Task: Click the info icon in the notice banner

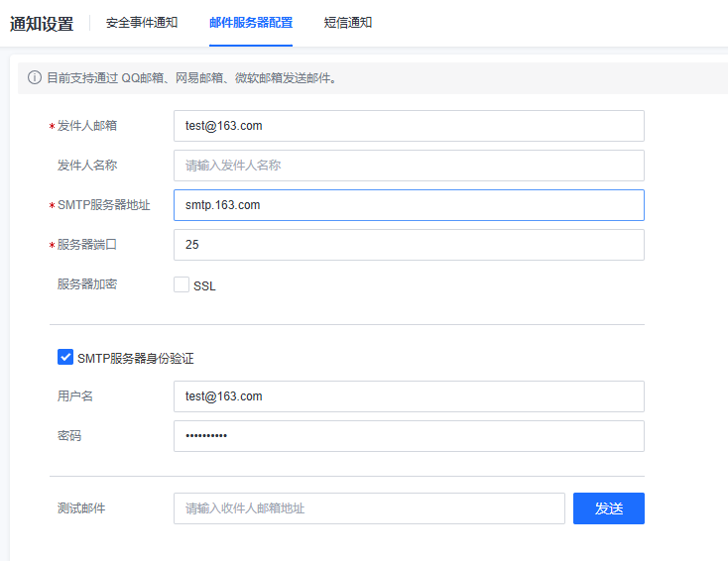Action: point(35,77)
